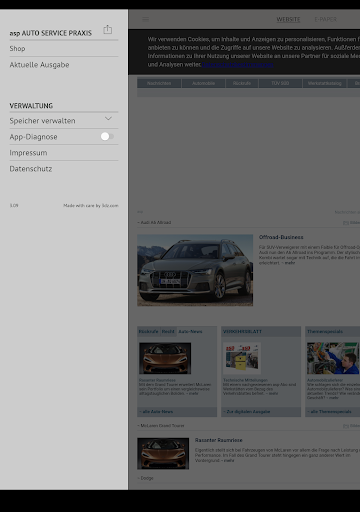Viewport: 360px width, 512px height.
Task: Switch to the E-PAPER tab
Action: (326, 19)
